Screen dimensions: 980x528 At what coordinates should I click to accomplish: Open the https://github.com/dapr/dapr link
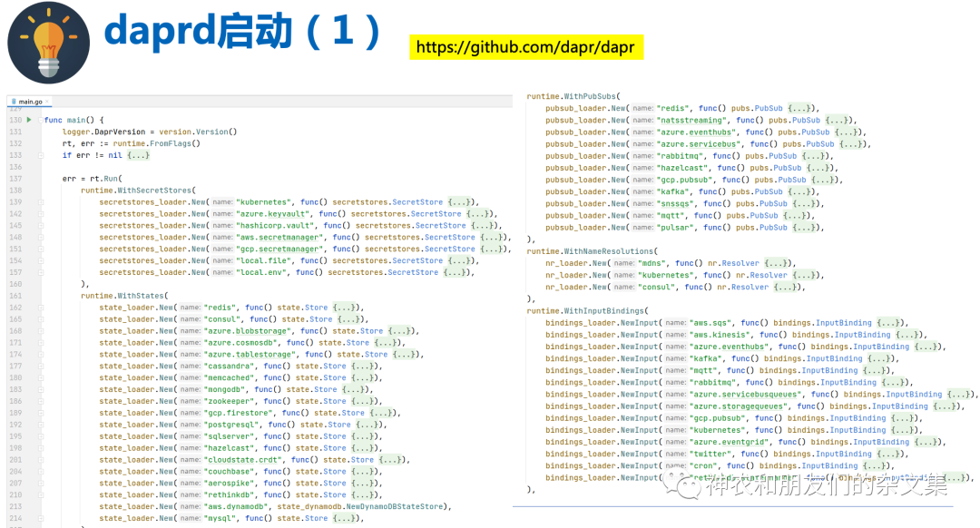click(525, 47)
